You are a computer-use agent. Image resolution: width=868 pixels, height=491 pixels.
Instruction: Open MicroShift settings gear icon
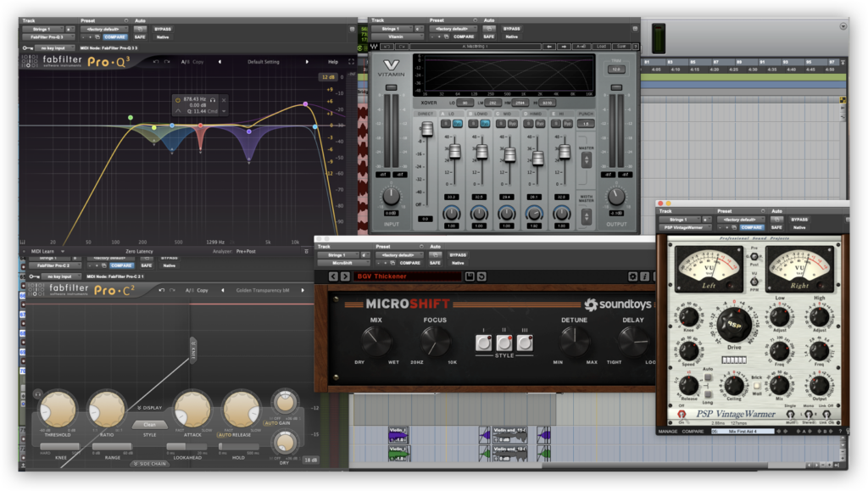pos(632,276)
